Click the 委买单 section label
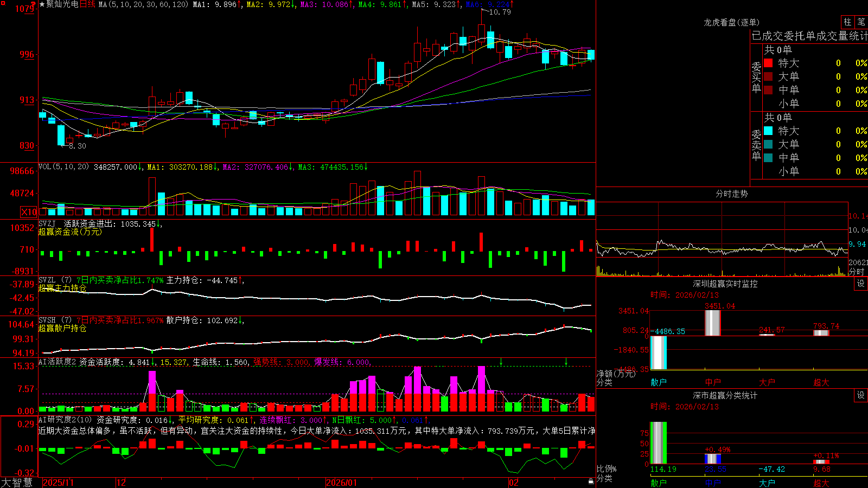Viewport: 868px width, 488px height. [x=756, y=77]
